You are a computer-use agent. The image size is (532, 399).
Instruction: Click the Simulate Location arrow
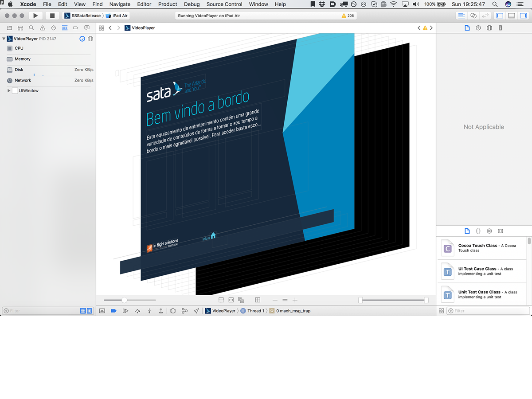click(196, 311)
